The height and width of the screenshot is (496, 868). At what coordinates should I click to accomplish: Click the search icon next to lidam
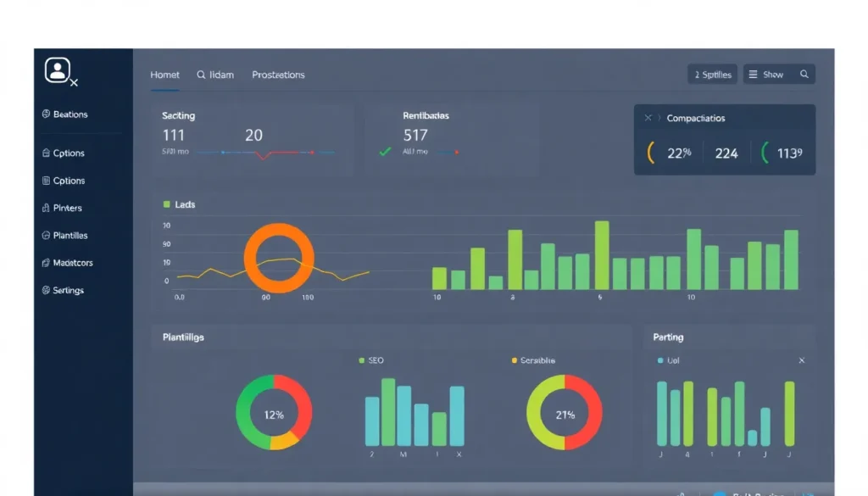(x=201, y=75)
